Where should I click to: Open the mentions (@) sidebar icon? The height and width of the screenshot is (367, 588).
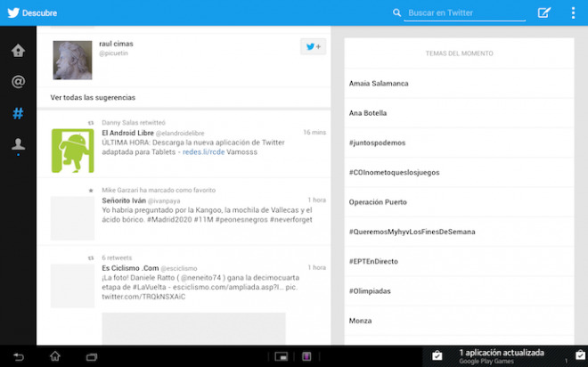(x=18, y=82)
